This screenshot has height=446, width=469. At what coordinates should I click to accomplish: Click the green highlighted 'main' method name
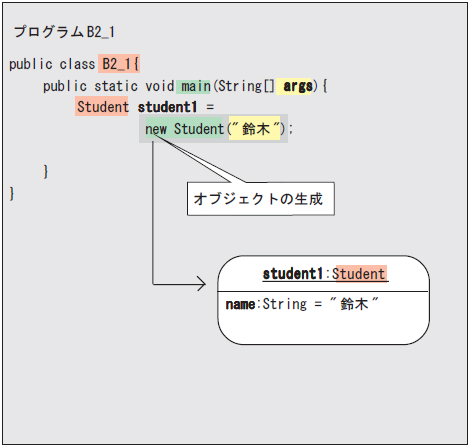point(194,87)
